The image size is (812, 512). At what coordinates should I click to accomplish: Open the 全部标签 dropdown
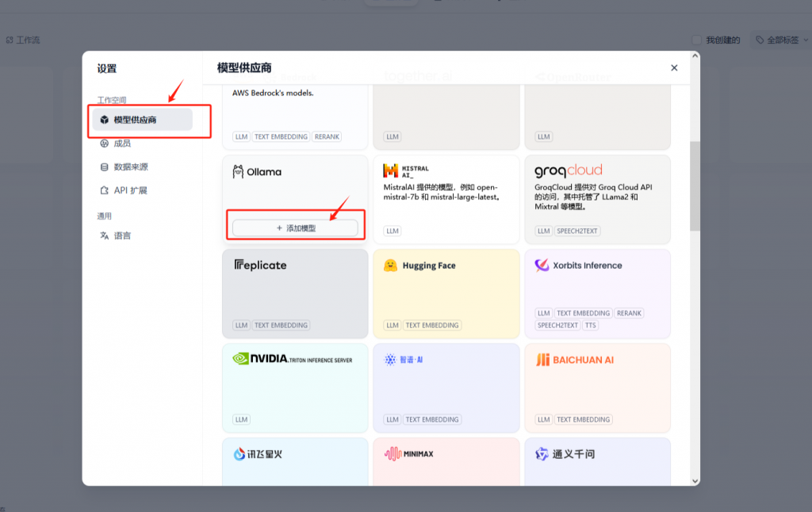(x=781, y=40)
